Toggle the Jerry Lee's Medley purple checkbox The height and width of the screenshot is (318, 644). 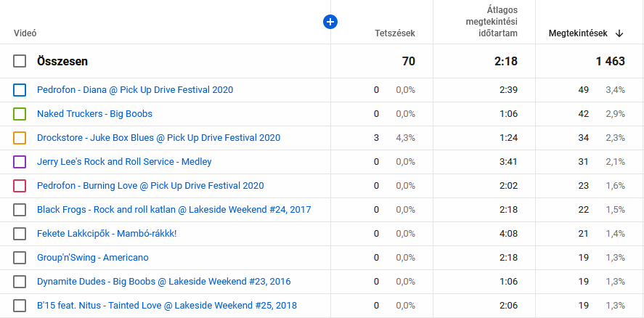click(20, 162)
